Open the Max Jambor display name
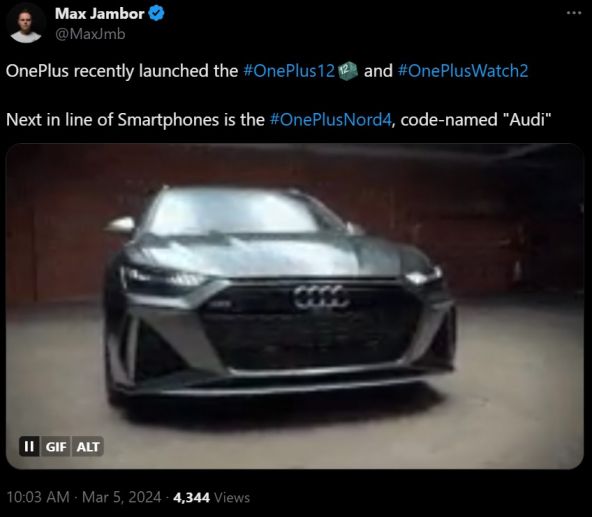The image size is (592, 517). coord(100,14)
